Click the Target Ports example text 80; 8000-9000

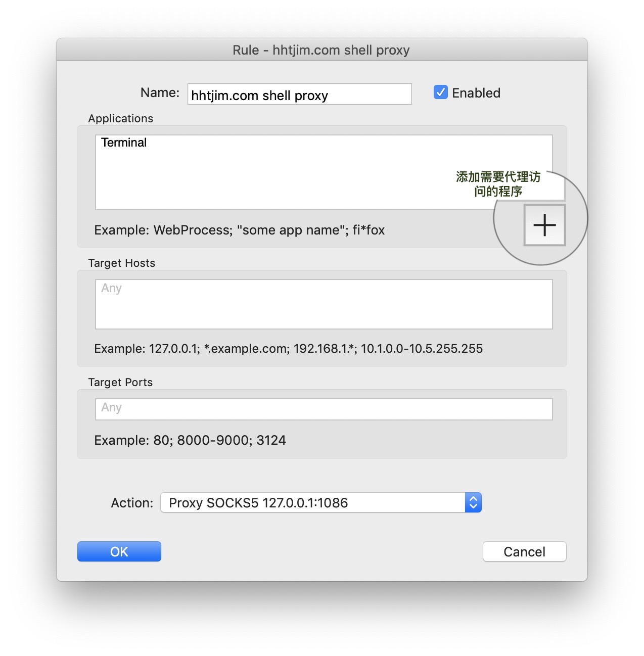[x=190, y=440]
